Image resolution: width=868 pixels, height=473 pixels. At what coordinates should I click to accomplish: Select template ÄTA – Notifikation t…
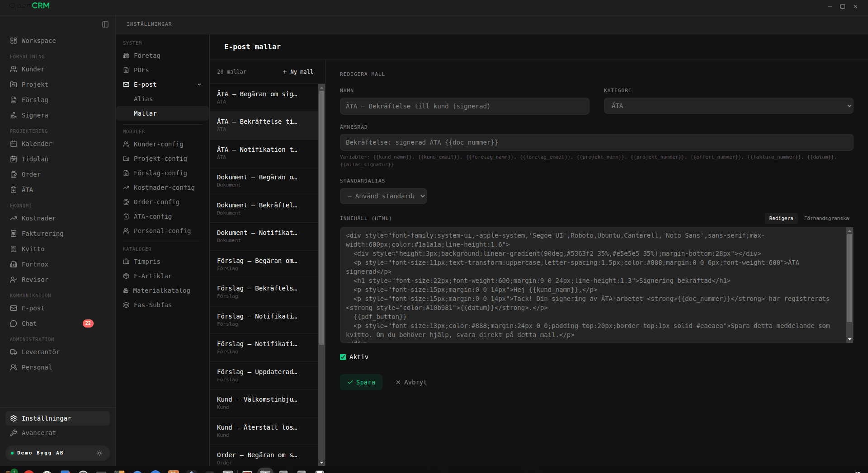coord(264,153)
